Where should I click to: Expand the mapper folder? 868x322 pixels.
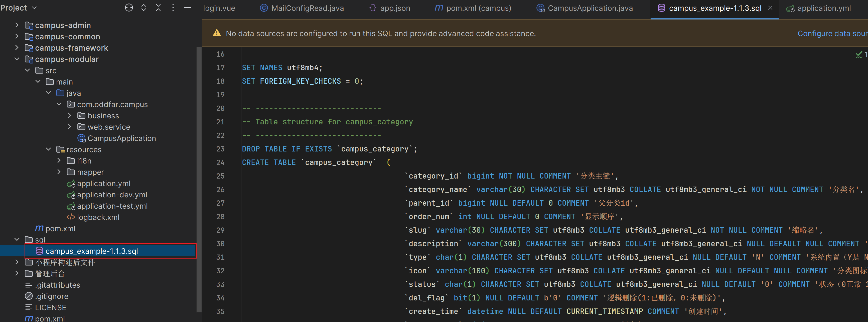(59, 172)
